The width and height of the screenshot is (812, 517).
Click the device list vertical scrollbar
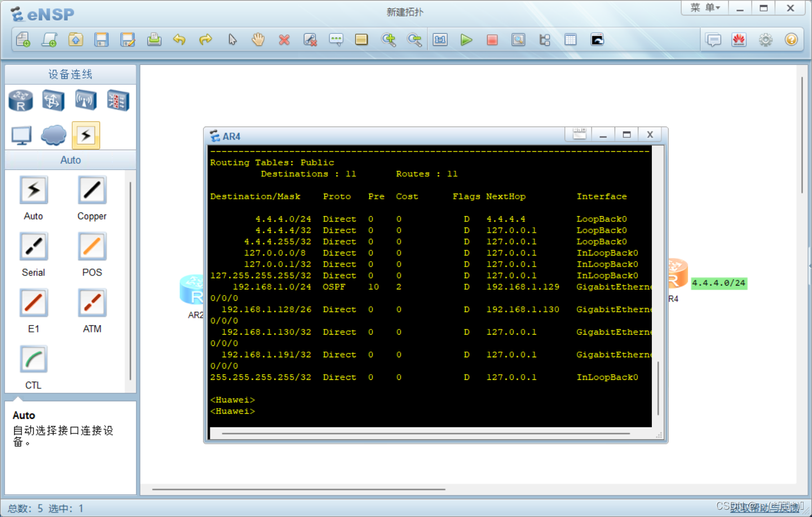pos(130,280)
